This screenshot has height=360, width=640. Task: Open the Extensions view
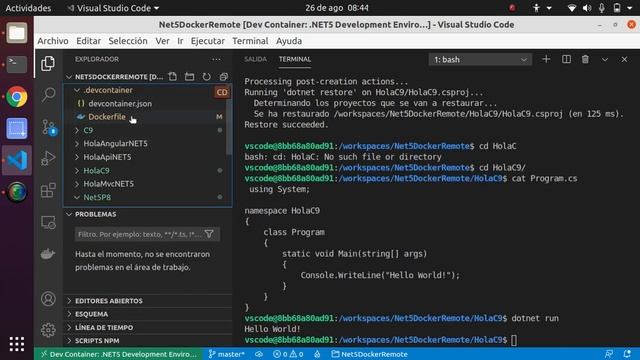tap(48, 190)
